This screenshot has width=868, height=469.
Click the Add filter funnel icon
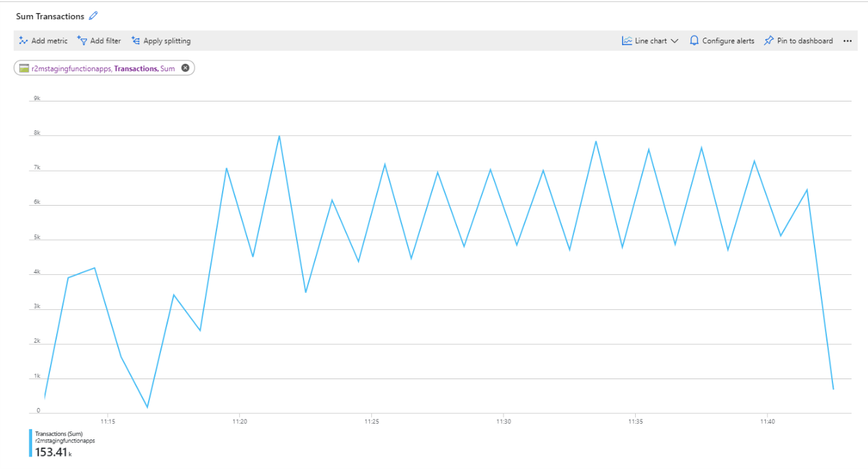click(82, 40)
